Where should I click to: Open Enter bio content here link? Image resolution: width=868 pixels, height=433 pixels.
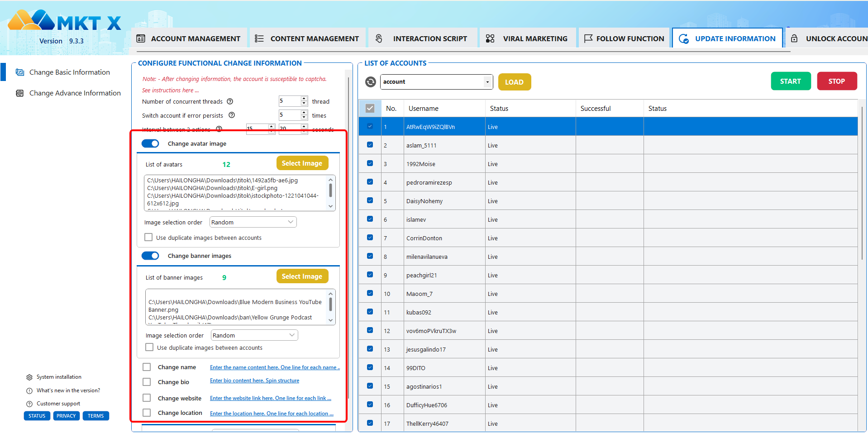[254, 381]
